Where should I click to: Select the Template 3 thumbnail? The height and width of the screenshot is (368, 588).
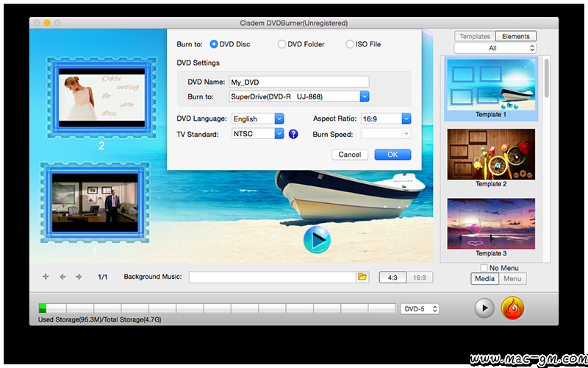coord(491,224)
